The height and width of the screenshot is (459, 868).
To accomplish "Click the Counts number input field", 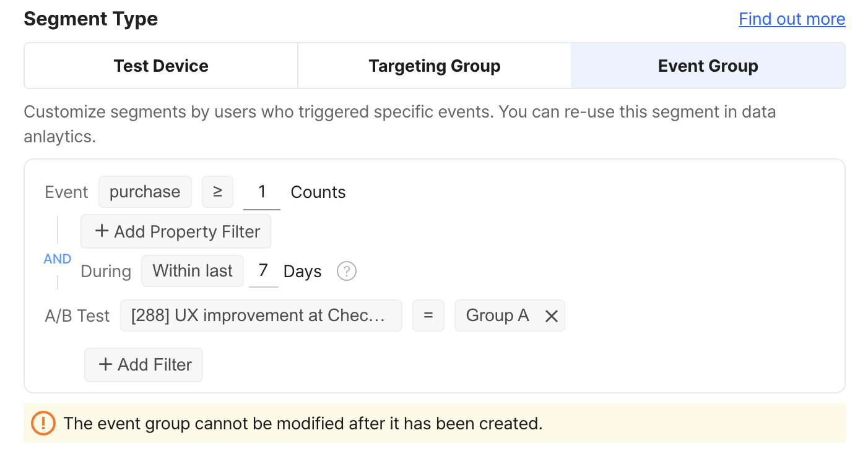I will coord(262,192).
